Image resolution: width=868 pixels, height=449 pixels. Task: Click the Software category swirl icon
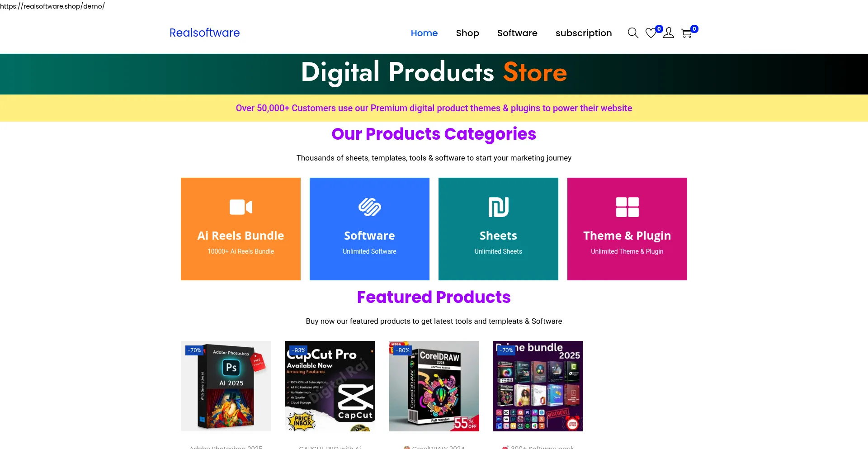pos(370,207)
